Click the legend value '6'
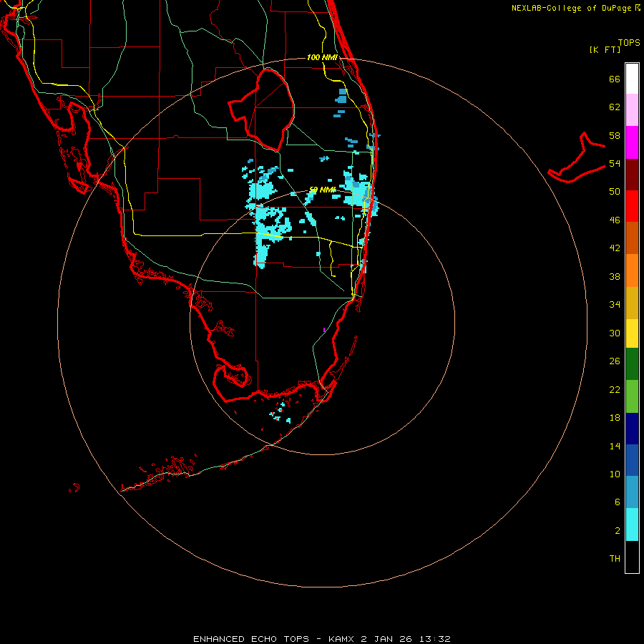Screen dimensions: 644x644 tap(617, 502)
